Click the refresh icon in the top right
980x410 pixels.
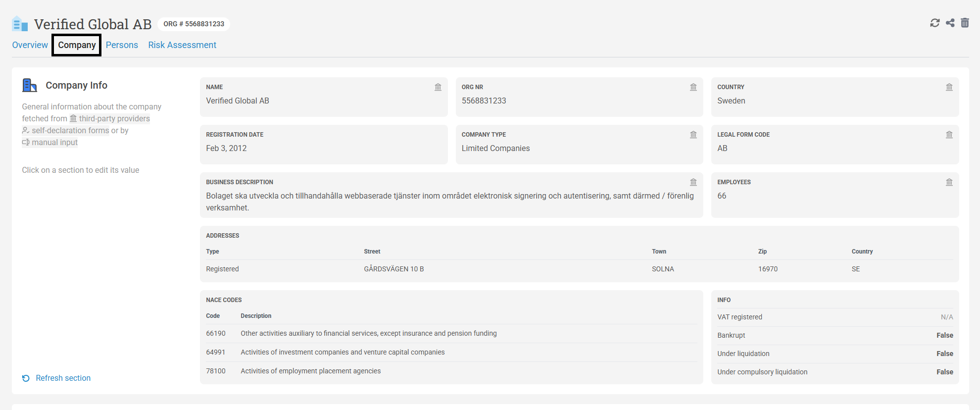(935, 23)
